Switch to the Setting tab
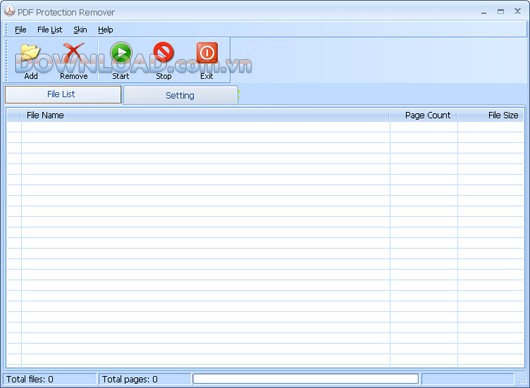The width and height of the screenshot is (530, 388). [x=180, y=95]
